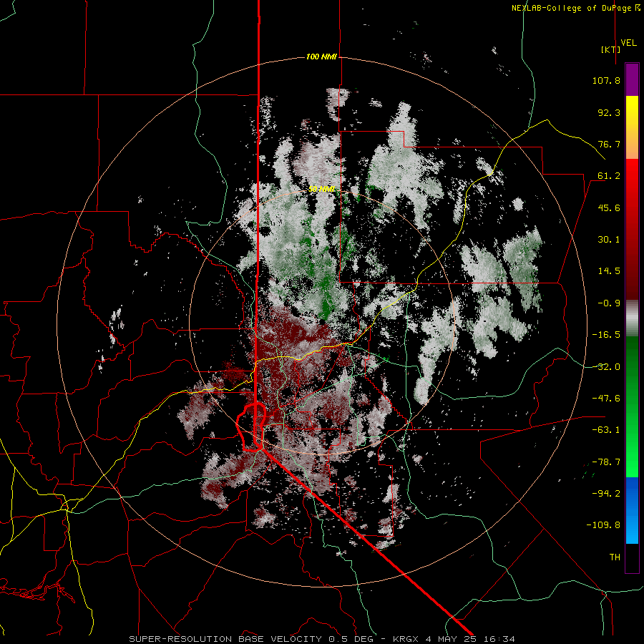Click the purple band atop color scale
The width and height of the screenshot is (644, 644).
tap(632, 79)
